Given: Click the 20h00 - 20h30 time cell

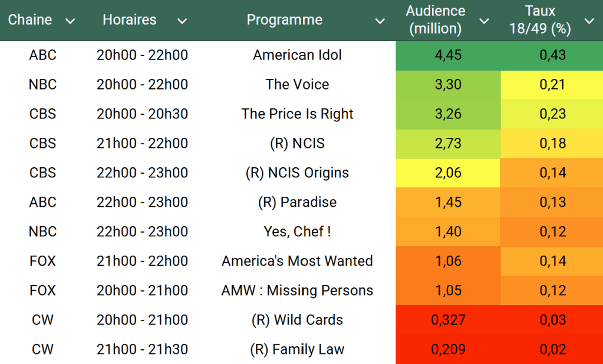Looking at the screenshot, I should point(142,114).
